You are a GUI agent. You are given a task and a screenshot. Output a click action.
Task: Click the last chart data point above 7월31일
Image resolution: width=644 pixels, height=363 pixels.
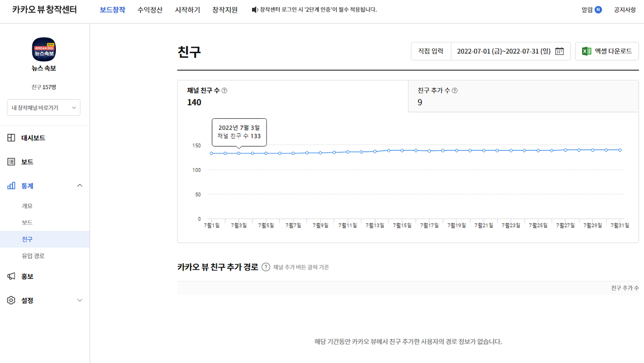620,150
